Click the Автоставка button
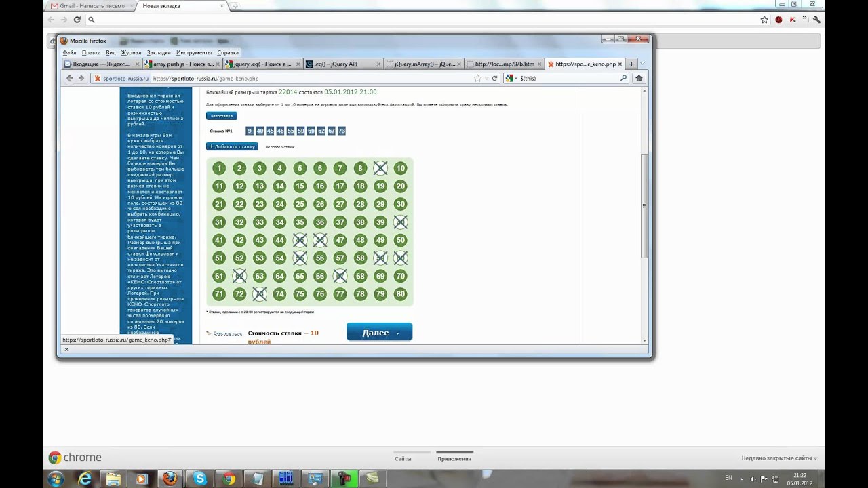The width and height of the screenshot is (868, 488). click(x=222, y=116)
